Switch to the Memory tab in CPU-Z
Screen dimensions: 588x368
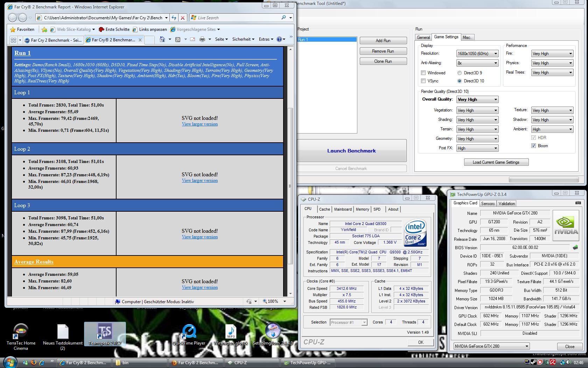click(x=362, y=209)
